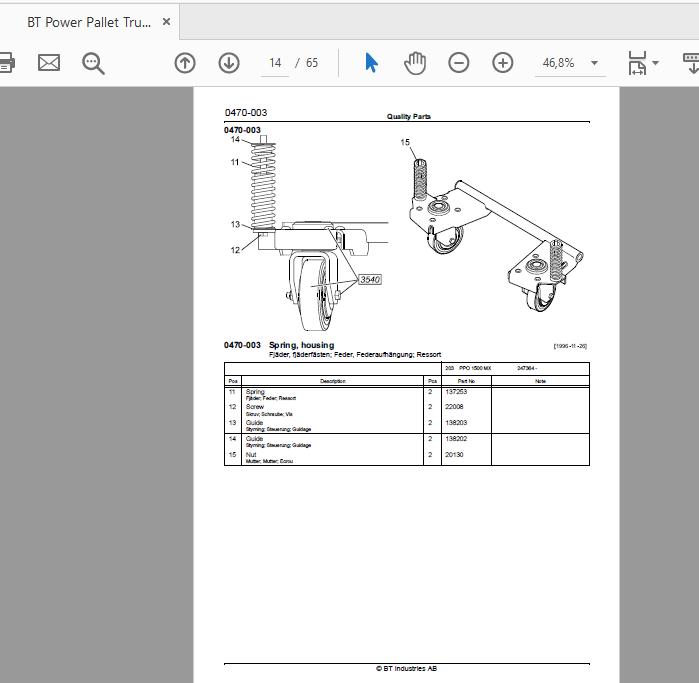
Task: Go to next page with down arrow
Action: [229, 63]
